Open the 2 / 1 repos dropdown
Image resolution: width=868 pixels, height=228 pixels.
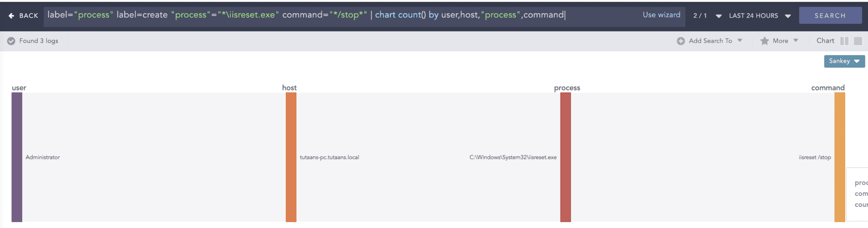[718, 16]
